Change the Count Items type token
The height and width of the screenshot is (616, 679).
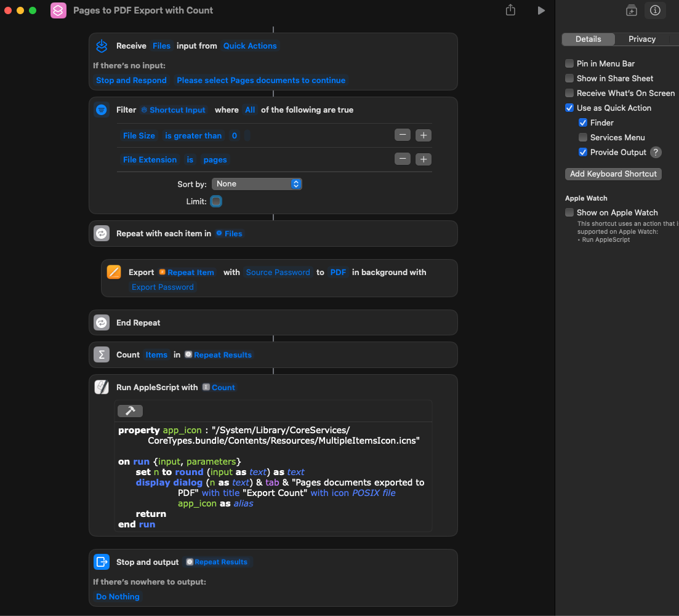point(156,355)
